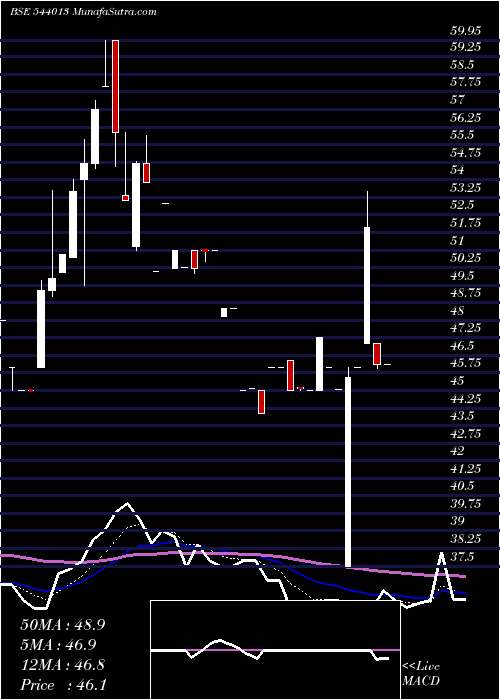
Task: Click the 59.25 price axis label
Action: click(x=466, y=47)
